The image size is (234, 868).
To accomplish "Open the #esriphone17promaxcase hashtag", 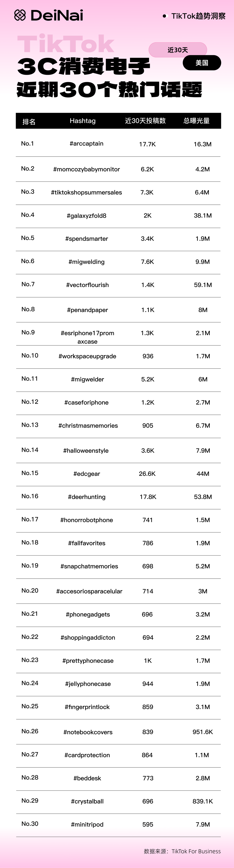I will (x=87, y=337).
